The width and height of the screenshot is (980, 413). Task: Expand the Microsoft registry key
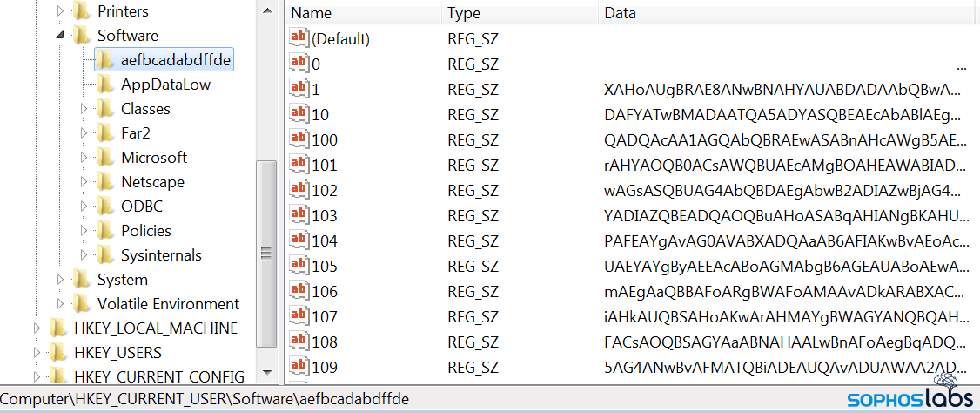coord(84,158)
